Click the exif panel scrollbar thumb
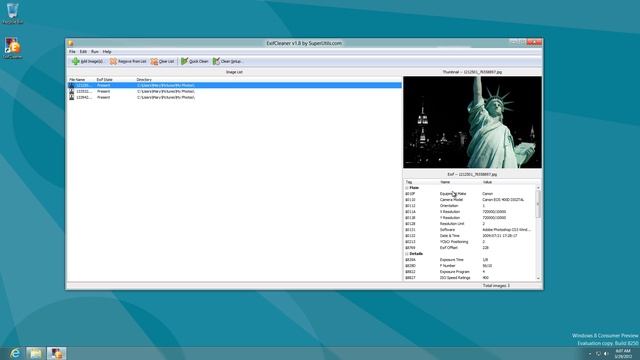 [x=538, y=204]
